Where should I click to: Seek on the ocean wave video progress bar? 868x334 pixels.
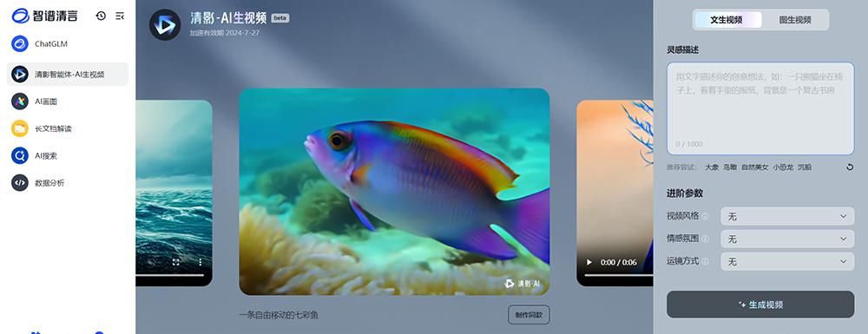click(x=169, y=275)
